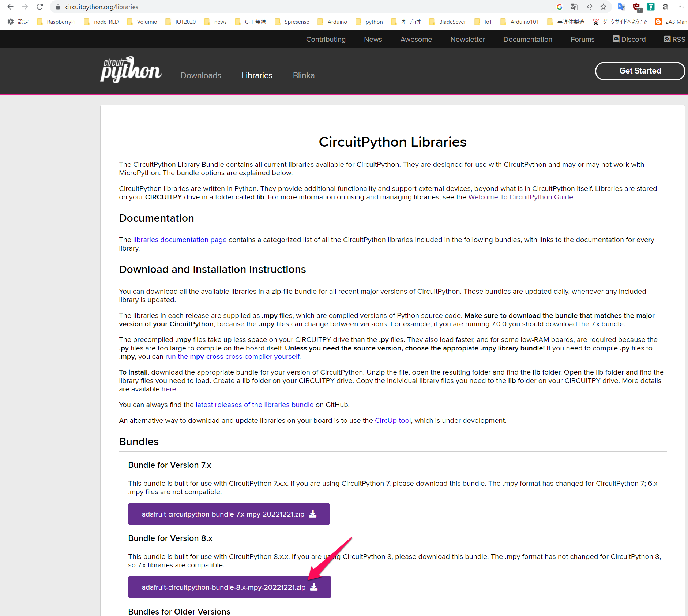The image size is (688, 616).
Task: Click the 'Bundle for Version 8.x' heading
Action: point(170,538)
